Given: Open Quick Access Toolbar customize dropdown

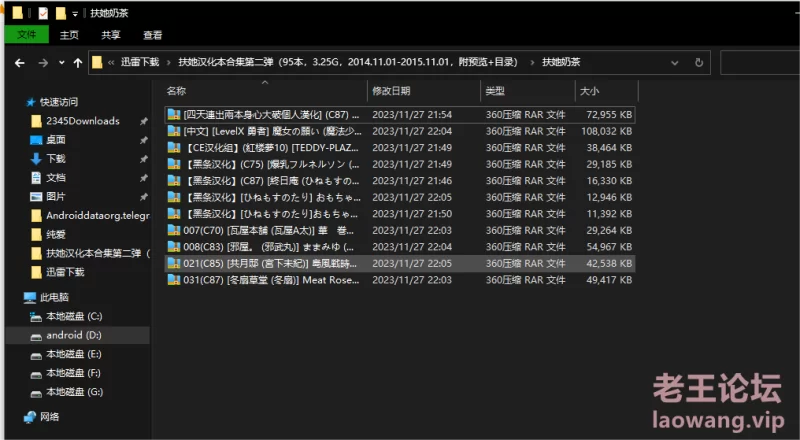Looking at the screenshot, I should coord(75,14).
